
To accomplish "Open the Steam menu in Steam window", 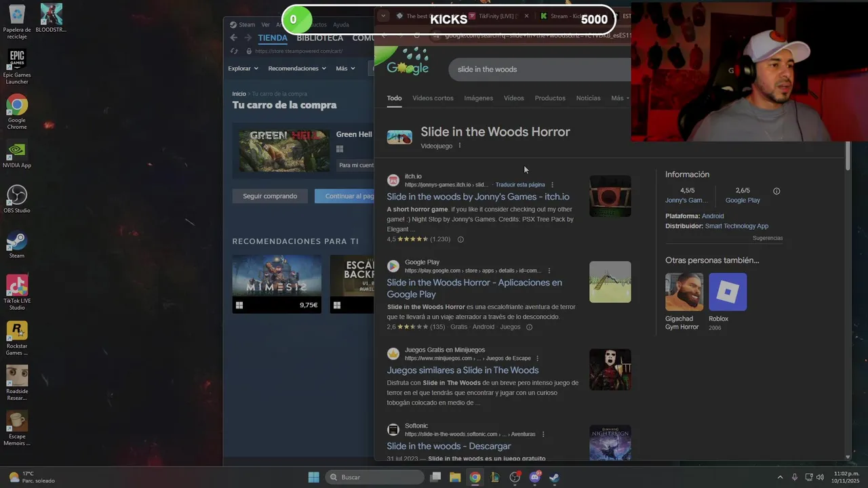I will click(x=243, y=24).
